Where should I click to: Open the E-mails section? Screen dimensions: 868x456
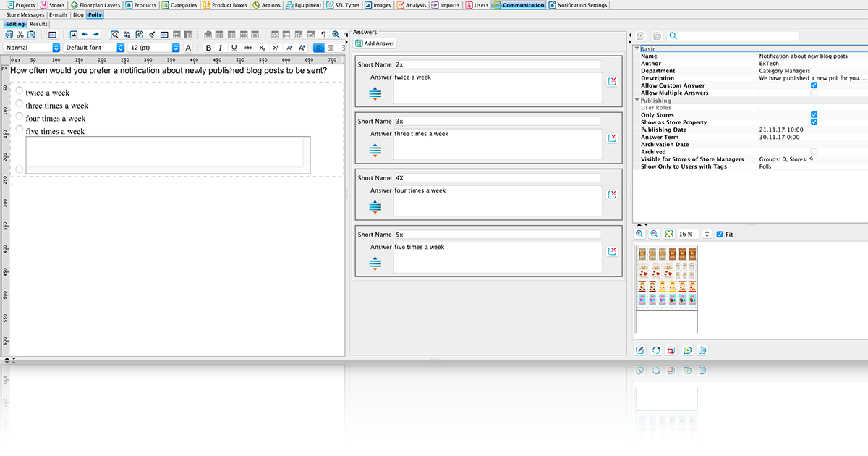pos(59,14)
